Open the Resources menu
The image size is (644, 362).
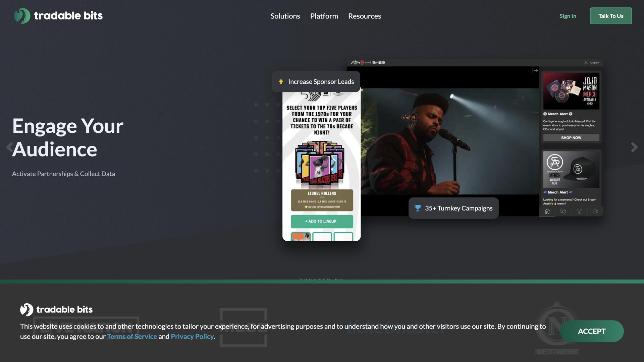tap(365, 16)
